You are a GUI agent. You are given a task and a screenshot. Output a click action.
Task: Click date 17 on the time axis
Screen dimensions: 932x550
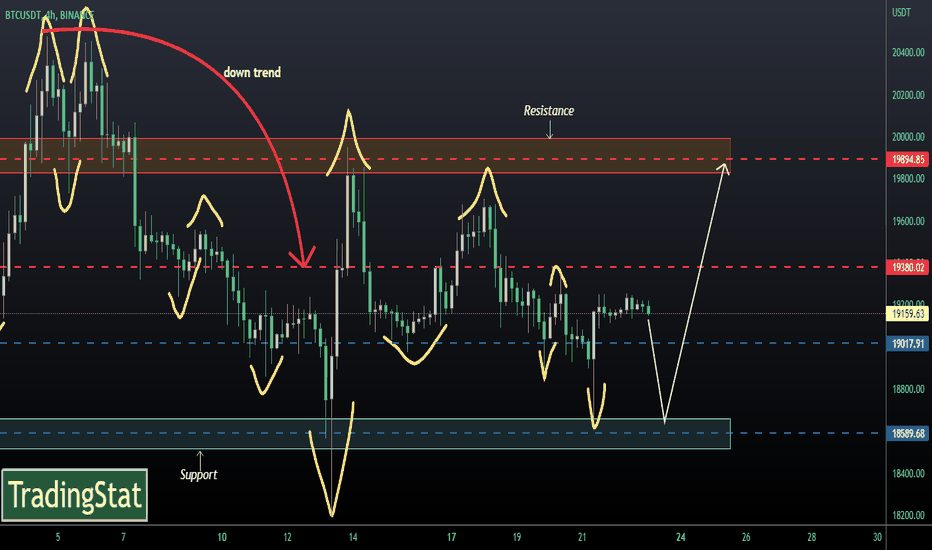tap(452, 538)
